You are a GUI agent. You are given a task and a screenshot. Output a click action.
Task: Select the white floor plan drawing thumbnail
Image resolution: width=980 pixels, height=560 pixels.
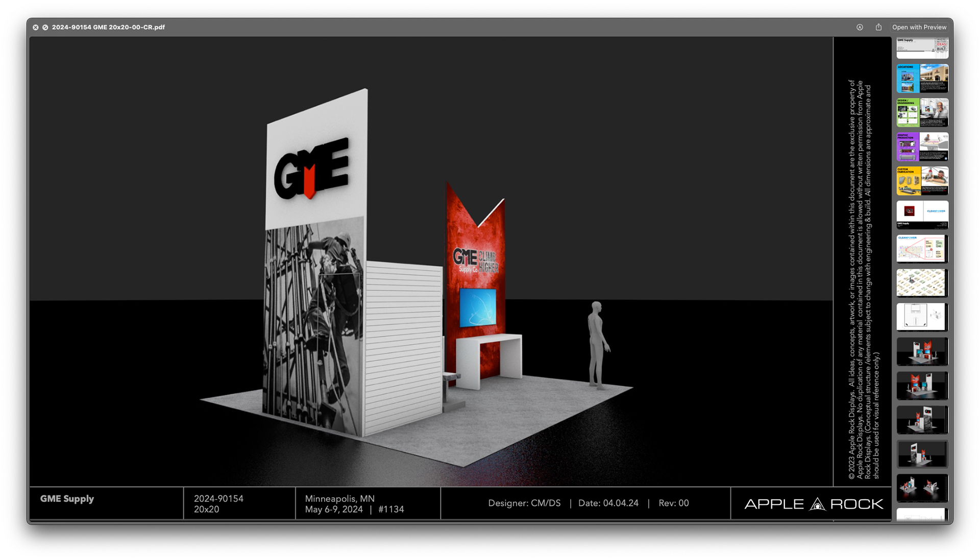point(922,317)
